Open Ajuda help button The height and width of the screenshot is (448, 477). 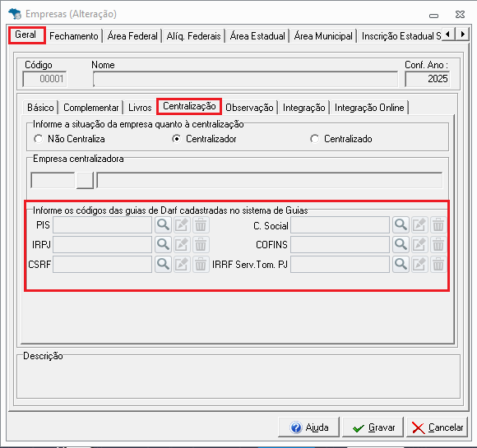click(308, 427)
